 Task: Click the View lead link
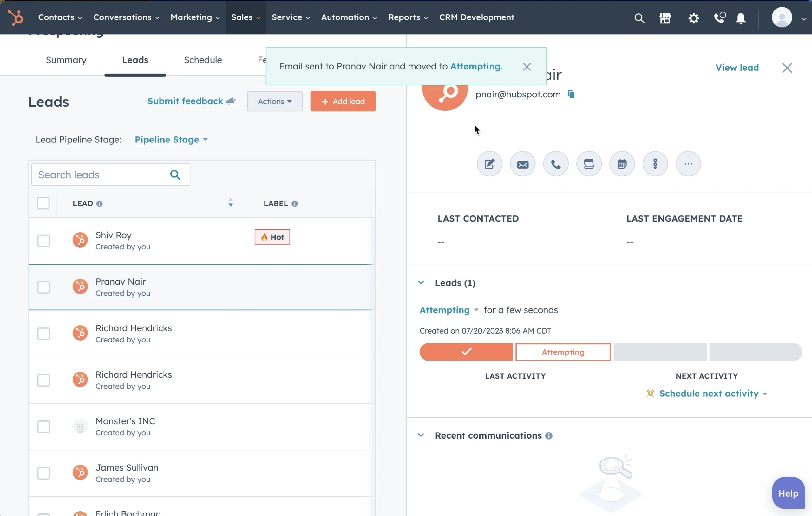tap(737, 68)
